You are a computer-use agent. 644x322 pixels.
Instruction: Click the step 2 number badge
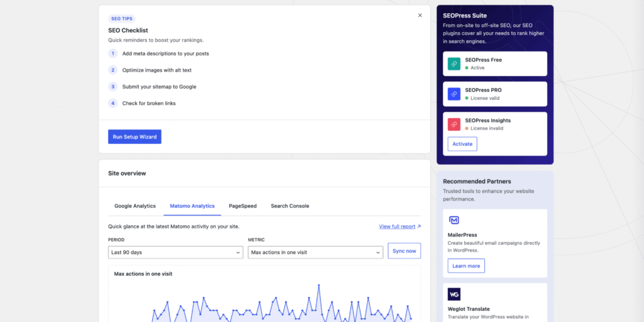click(x=113, y=70)
